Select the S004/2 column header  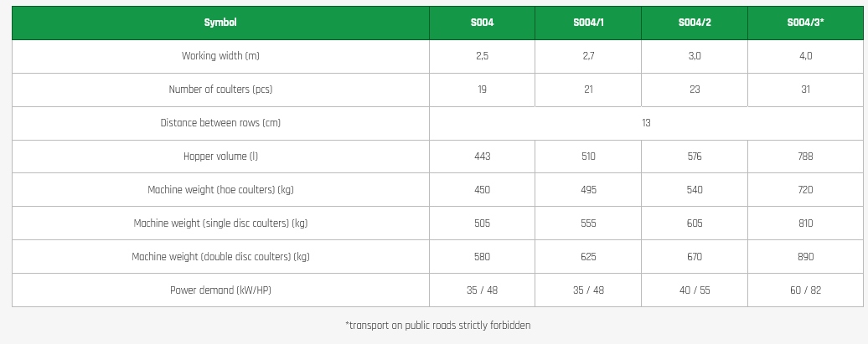(x=695, y=23)
